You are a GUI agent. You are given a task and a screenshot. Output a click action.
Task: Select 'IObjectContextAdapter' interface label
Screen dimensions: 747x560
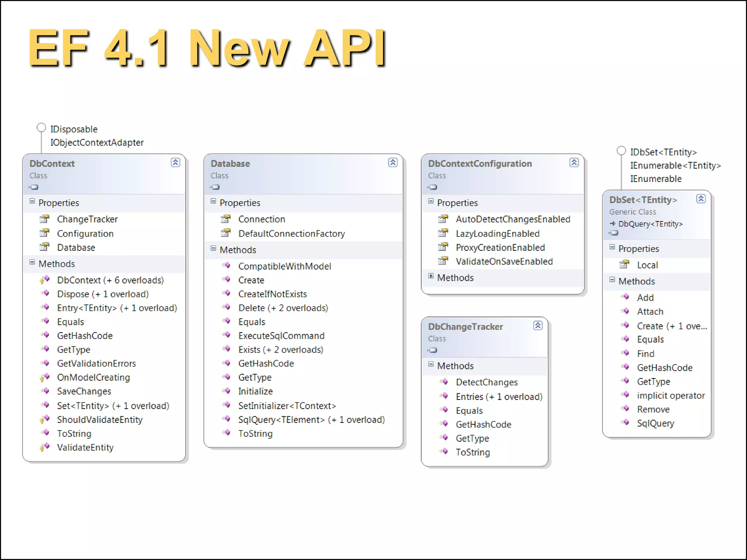pos(97,143)
